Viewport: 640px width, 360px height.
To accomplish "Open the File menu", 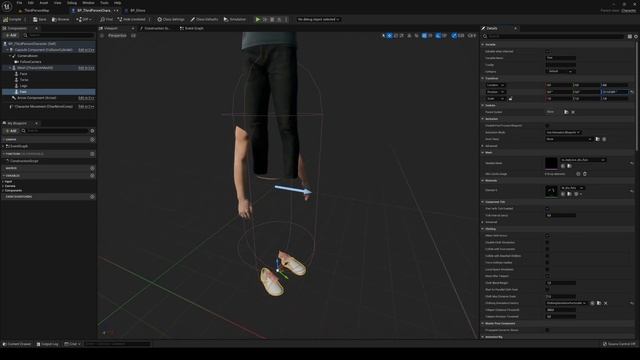I will [x=19, y=3].
